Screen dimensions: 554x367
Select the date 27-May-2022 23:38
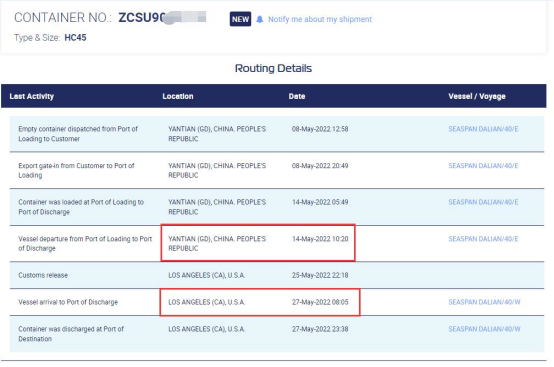pyautogui.click(x=320, y=329)
